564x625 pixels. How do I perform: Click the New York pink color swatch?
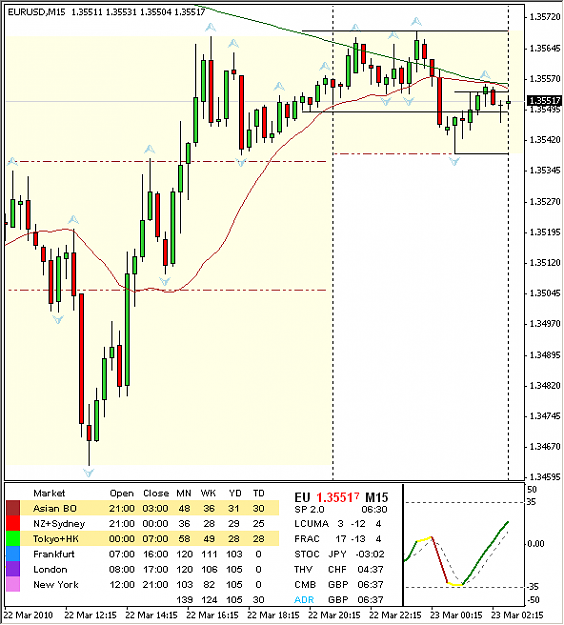point(13,584)
